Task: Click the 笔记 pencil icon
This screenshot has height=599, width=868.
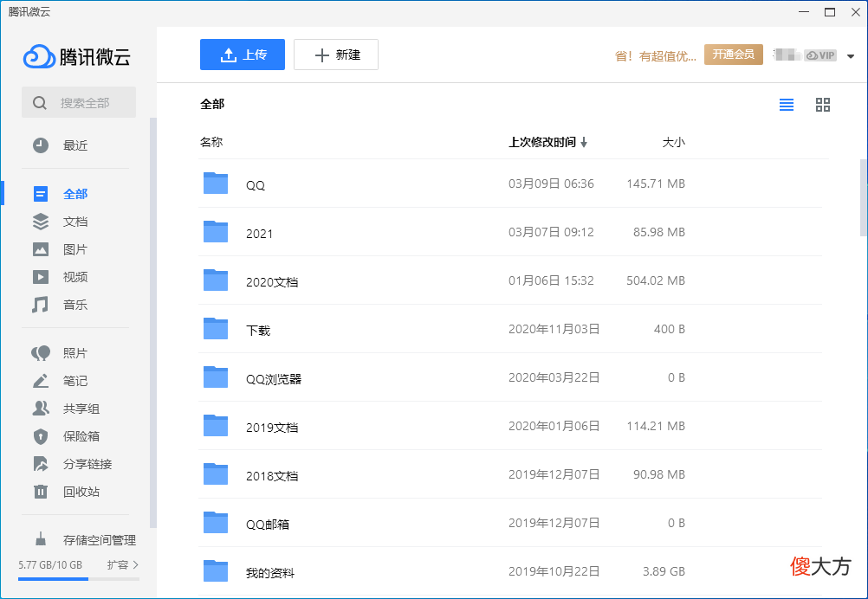Action: tap(41, 381)
